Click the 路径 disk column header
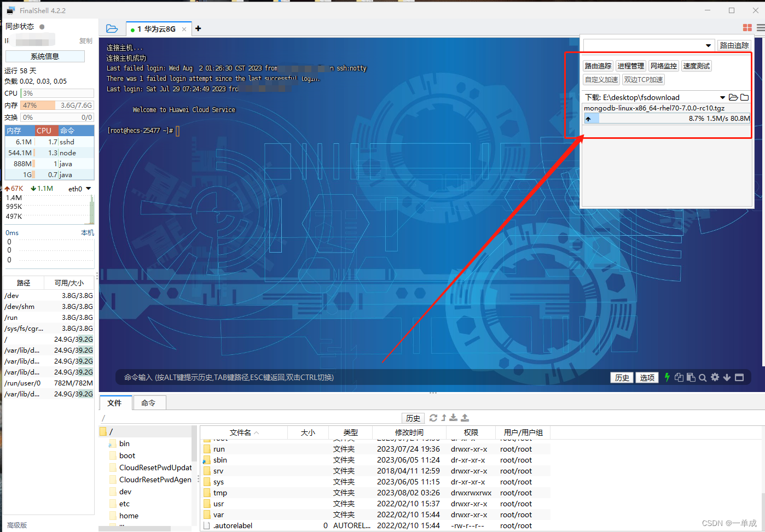This screenshot has height=532, width=765. click(24, 283)
